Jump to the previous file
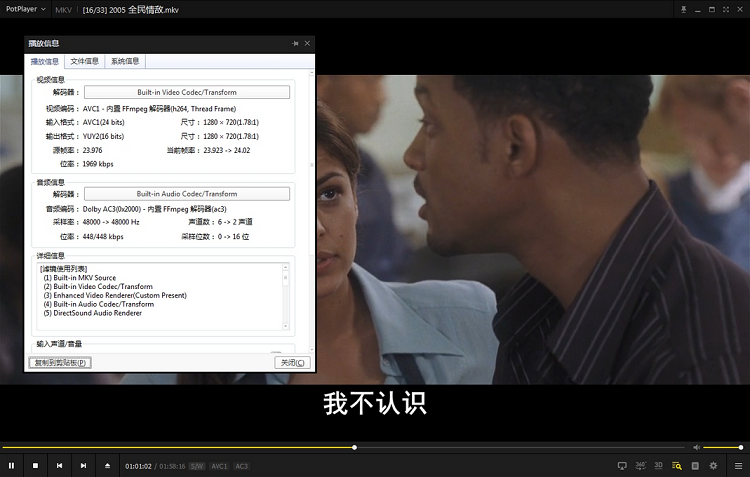 [x=59, y=465]
